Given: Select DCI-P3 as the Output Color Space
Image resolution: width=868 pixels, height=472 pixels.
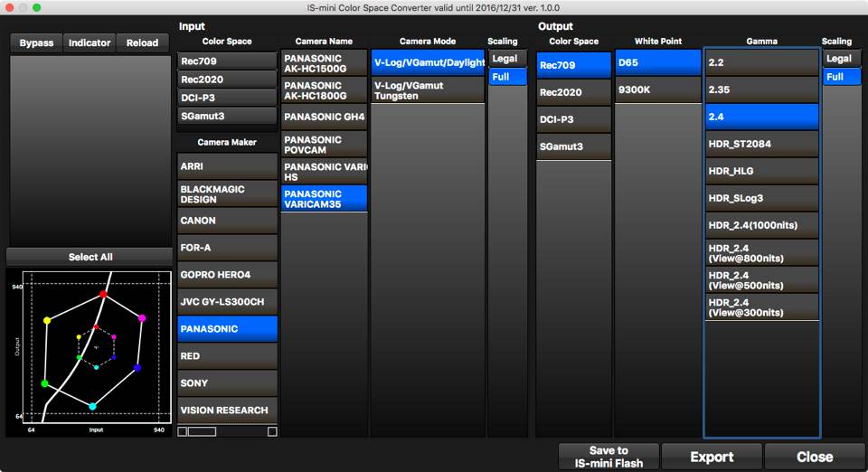Looking at the screenshot, I should pos(573,119).
